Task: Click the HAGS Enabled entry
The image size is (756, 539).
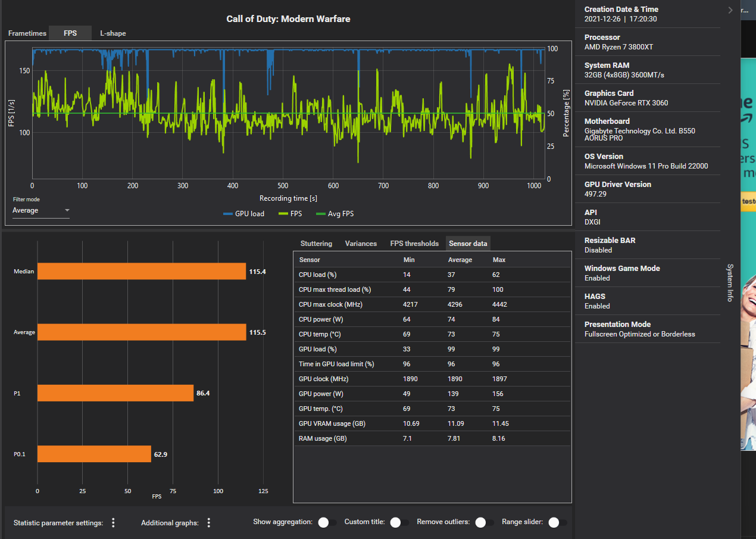Action: (597, 306)
